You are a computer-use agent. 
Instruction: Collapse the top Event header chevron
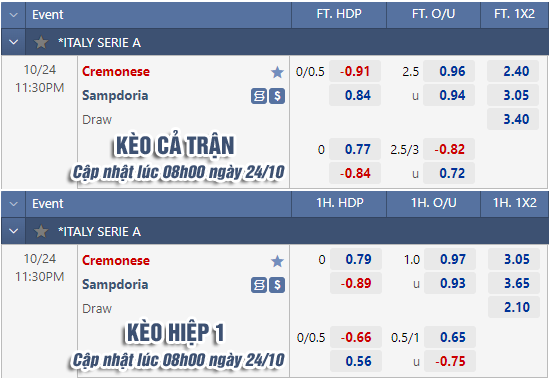pos(14,15)
